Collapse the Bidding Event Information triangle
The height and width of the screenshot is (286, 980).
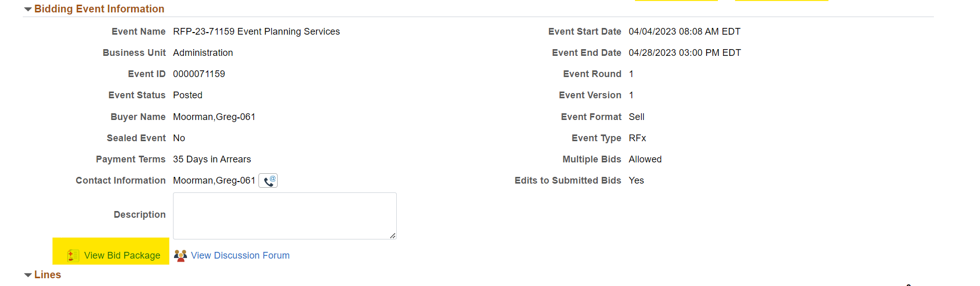[x=28, y=9]
